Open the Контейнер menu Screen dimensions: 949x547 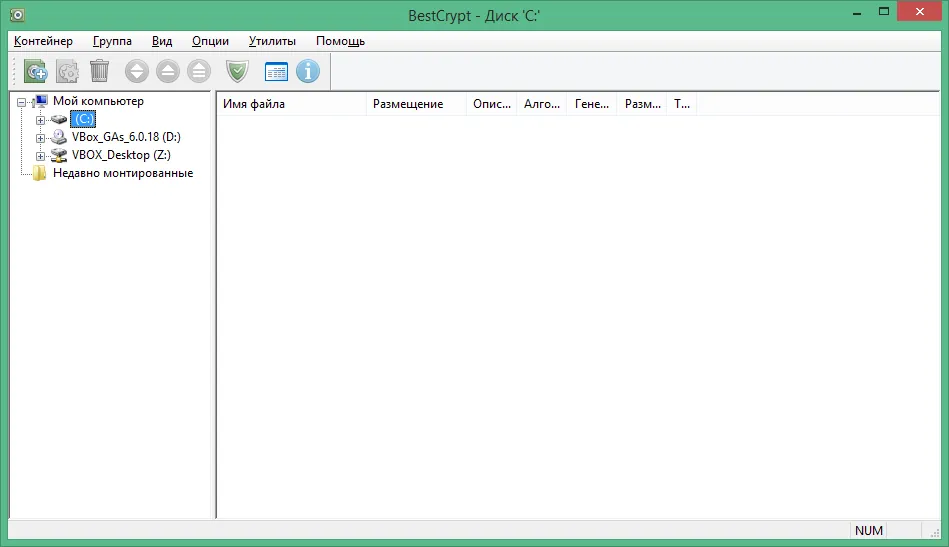pyautogui.click(x=43, y=41)
